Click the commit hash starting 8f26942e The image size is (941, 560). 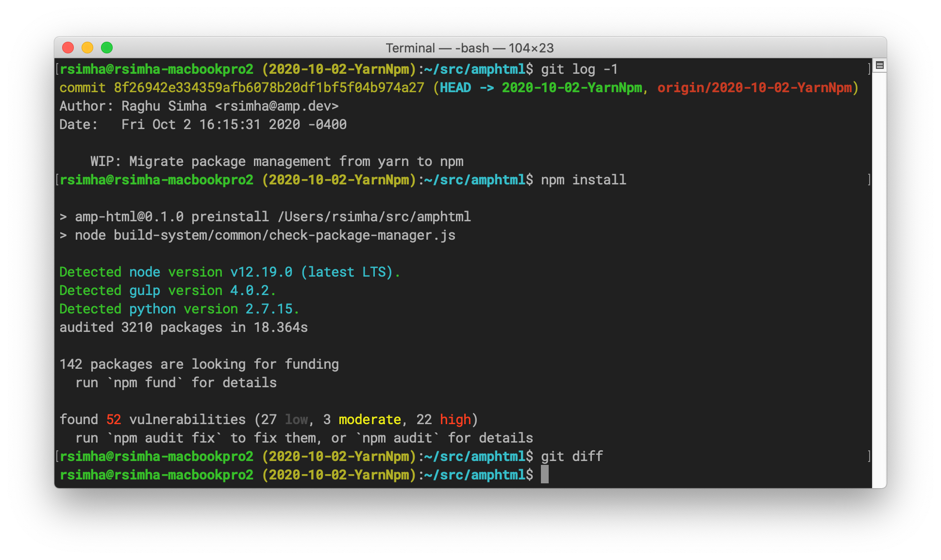269,88
